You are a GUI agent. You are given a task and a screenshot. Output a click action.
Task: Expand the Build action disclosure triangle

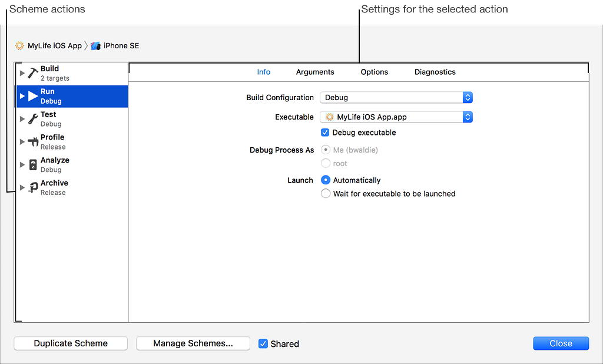(22, 73)
